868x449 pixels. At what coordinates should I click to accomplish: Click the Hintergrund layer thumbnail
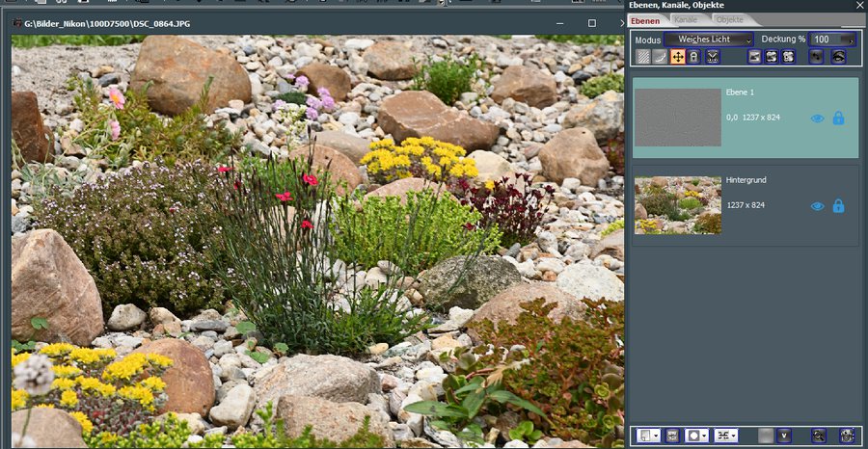point(678,205)
